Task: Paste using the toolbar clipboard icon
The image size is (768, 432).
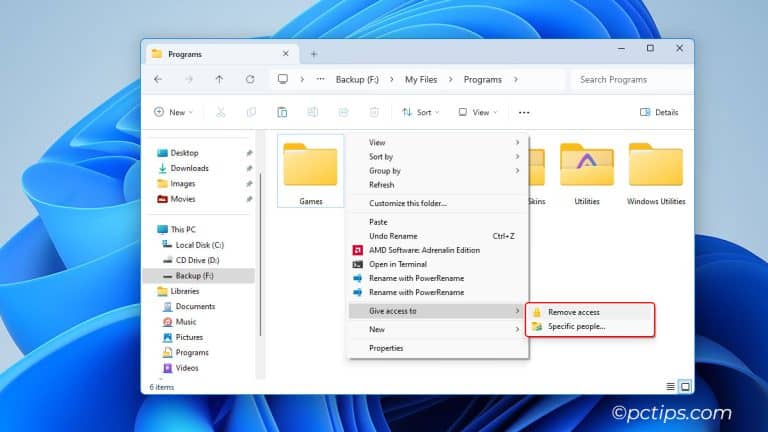Action: (x=282, y=112)
